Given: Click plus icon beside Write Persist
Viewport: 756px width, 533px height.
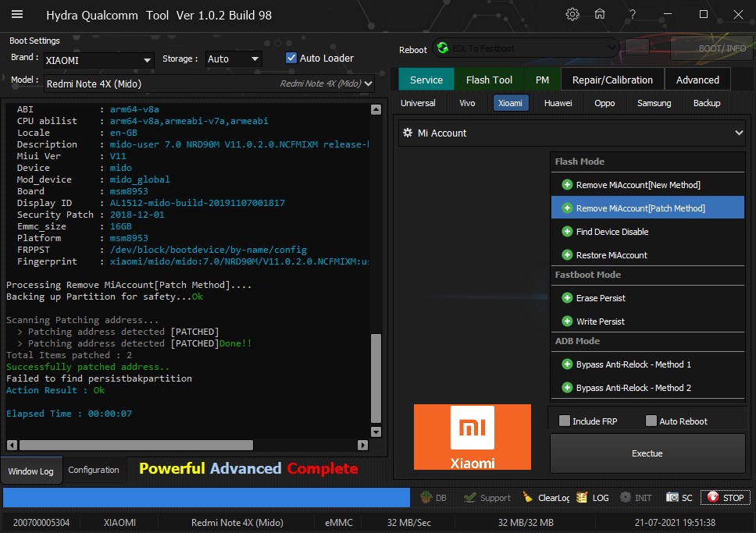Looking at the screenshot, I should [567, 321].
